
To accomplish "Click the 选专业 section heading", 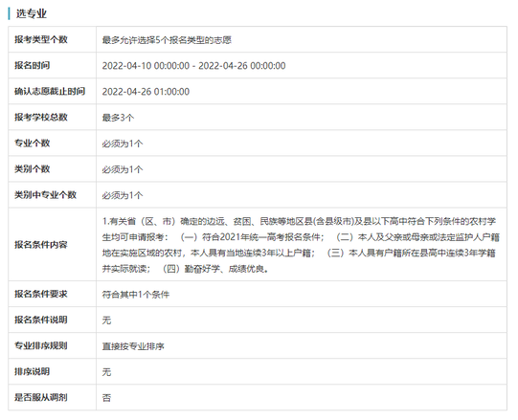I will [32, 13].
